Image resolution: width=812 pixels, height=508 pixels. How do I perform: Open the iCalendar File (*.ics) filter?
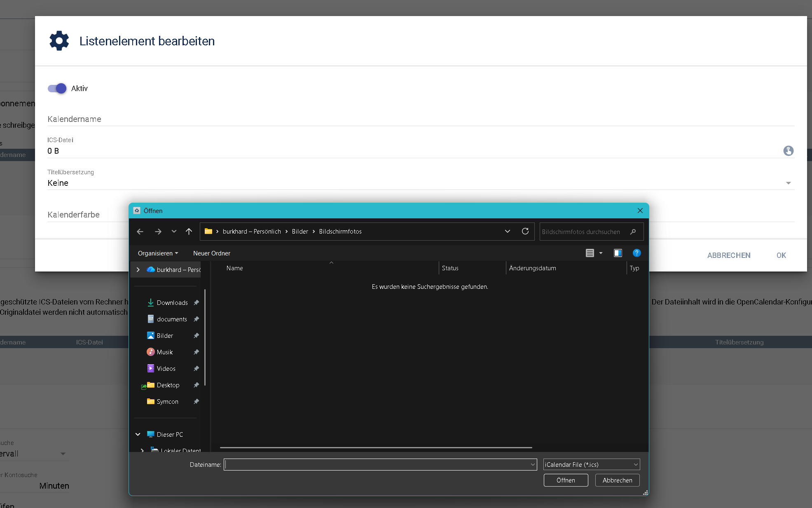point(591,464)
